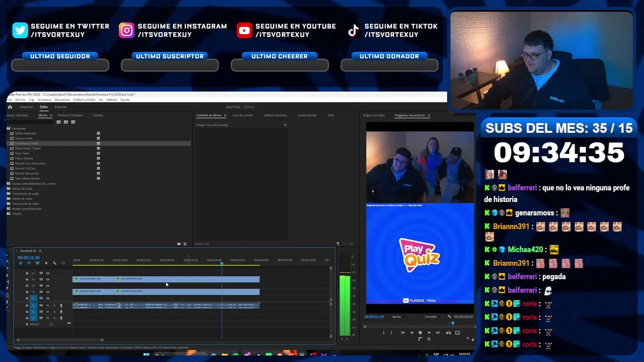Click insert sequences as nests icon in timeline

pos(20,263)
